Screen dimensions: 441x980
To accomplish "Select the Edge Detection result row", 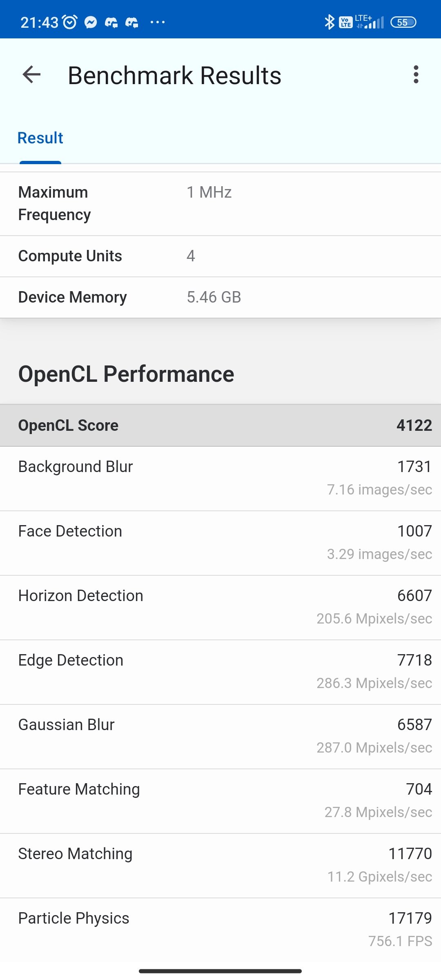I will pos(220,672).
